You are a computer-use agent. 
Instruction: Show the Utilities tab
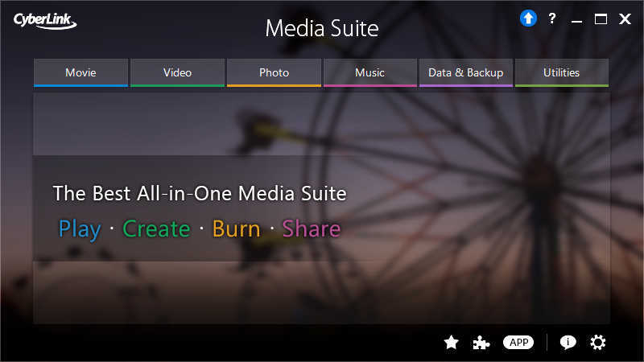561,72
